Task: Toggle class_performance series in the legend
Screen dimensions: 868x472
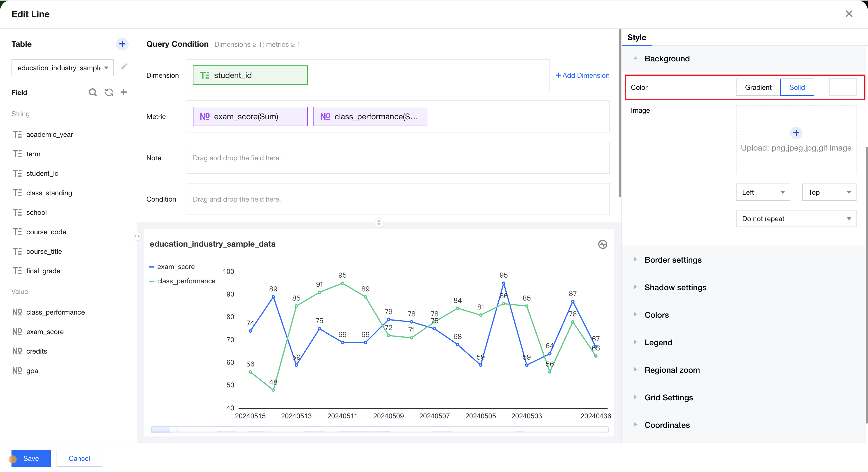Action: point(182,281)
